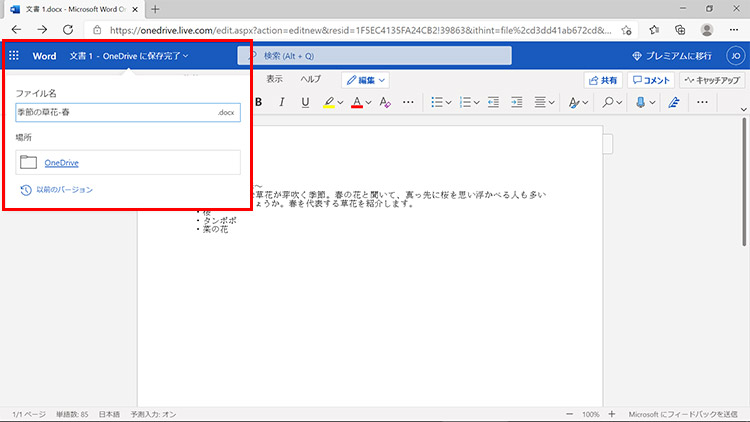Image resolution: width=750 pixels, height=422 pixels.
Task: Click the Dictate microphone icon
Action: [640, 102]
